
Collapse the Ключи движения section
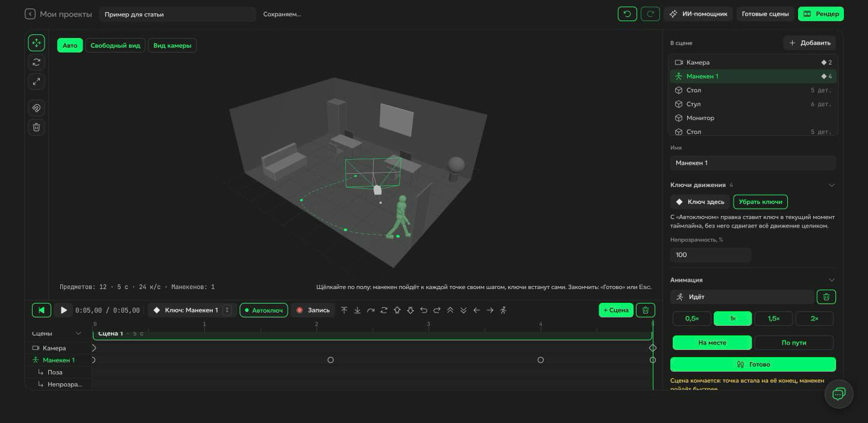coord(832,185)
